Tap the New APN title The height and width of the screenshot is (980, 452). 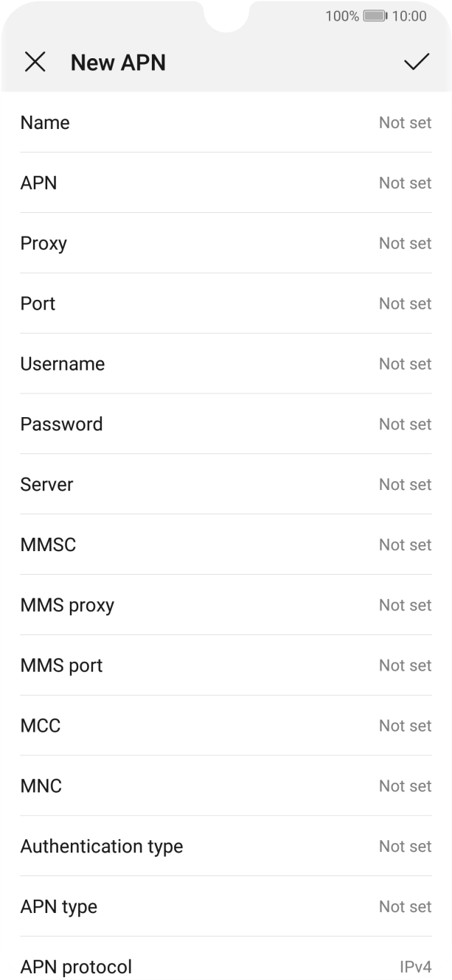(118, 63)
